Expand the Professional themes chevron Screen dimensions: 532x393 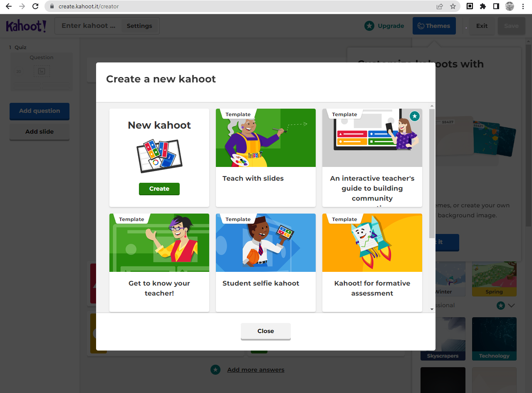(x=512, y=306)
